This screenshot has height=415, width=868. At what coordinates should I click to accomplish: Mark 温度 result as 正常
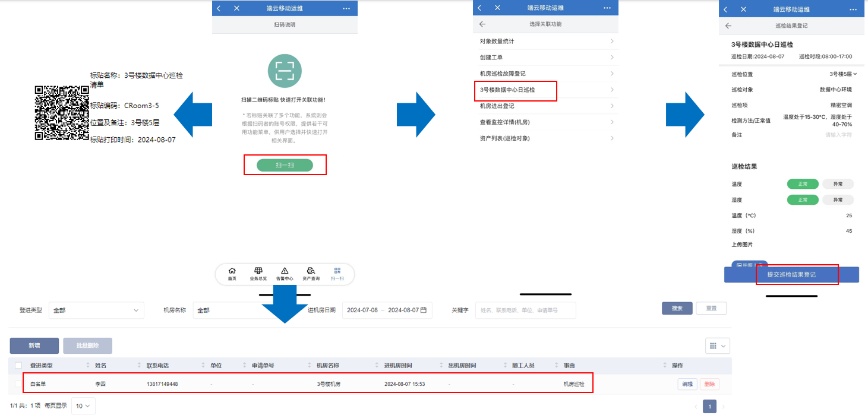(802, 184)
